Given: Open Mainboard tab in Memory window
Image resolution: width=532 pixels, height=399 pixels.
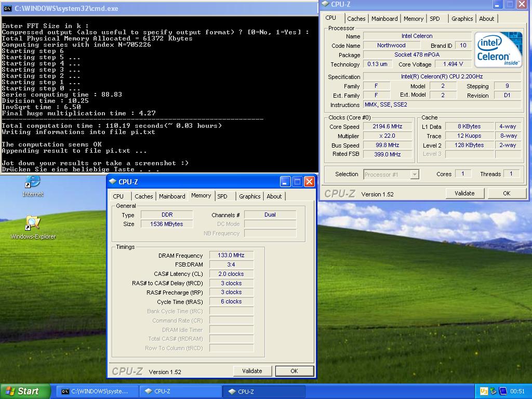Looking at the screenshot, I should pyautogui.click(x=172, y=196).
